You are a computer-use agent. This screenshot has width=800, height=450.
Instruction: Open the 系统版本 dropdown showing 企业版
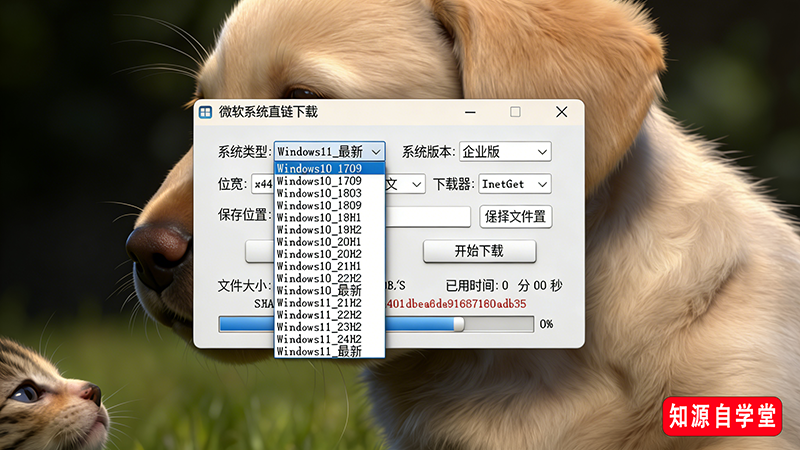tap(505, 152)
